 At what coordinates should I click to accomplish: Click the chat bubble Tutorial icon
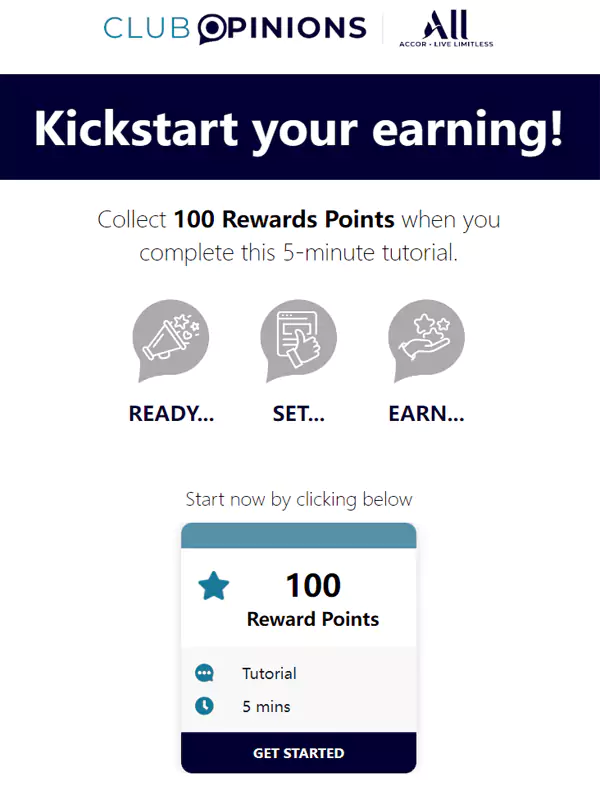(x=204, y=673)
